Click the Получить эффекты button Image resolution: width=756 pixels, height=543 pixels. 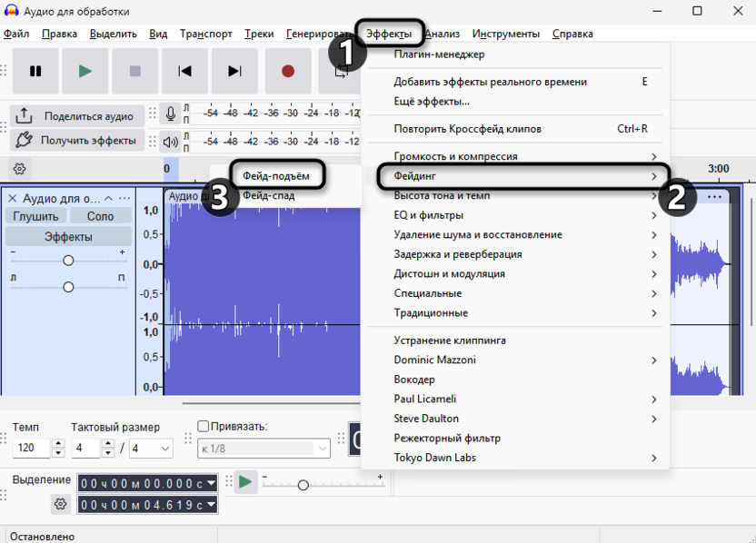[x=77, y=140]
